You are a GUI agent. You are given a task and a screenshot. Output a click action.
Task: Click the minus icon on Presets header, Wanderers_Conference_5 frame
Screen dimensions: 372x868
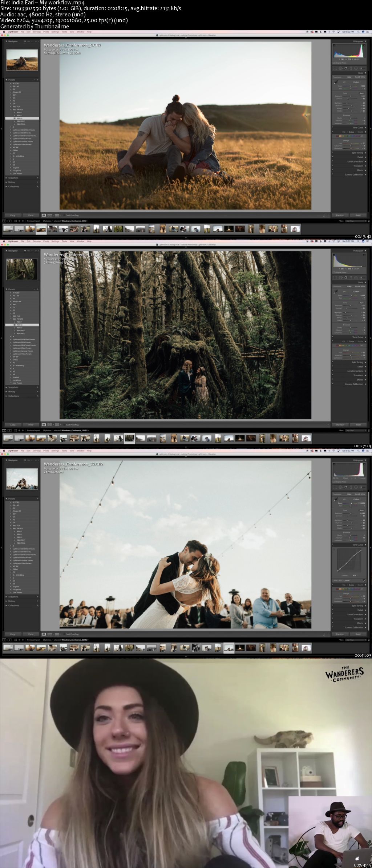(35, 80)
